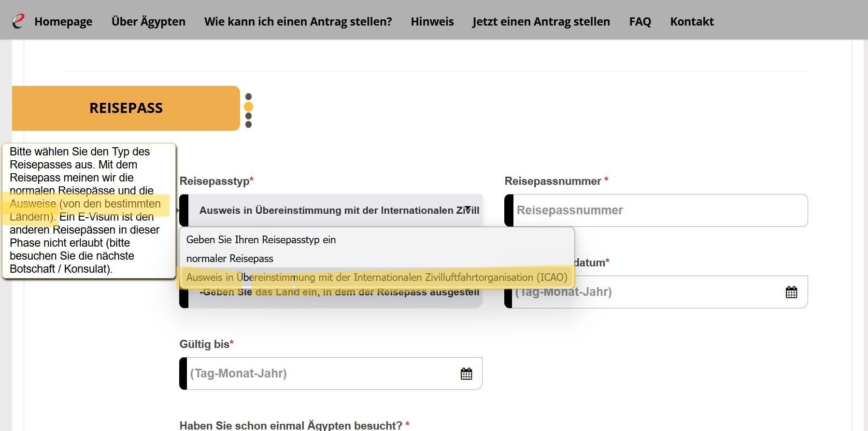Open the FAQ page
The image size is (868, 431).
[x=640, y=21]
